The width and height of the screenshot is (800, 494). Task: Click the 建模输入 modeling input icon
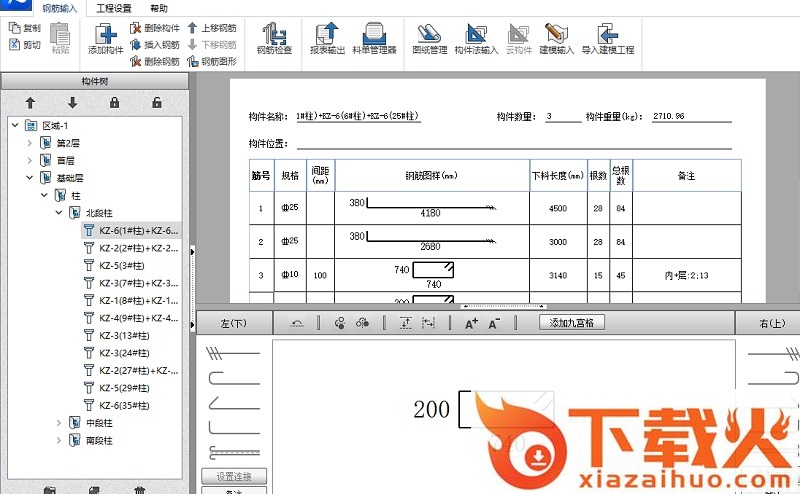557,36
